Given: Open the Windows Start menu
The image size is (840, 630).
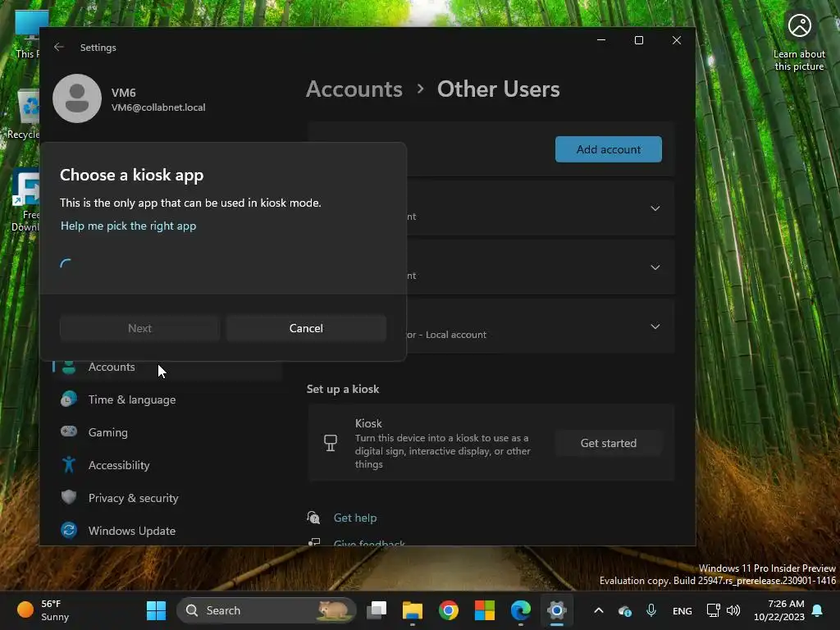Looking at the screenshot, I should click(x=157, y=610).
